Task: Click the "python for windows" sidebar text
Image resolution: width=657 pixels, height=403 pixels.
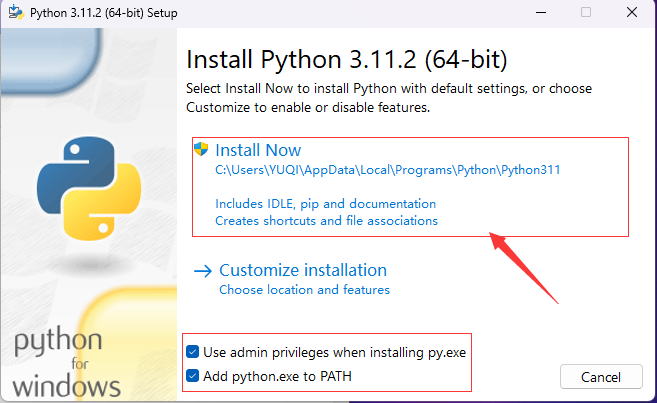Action: 68,362
